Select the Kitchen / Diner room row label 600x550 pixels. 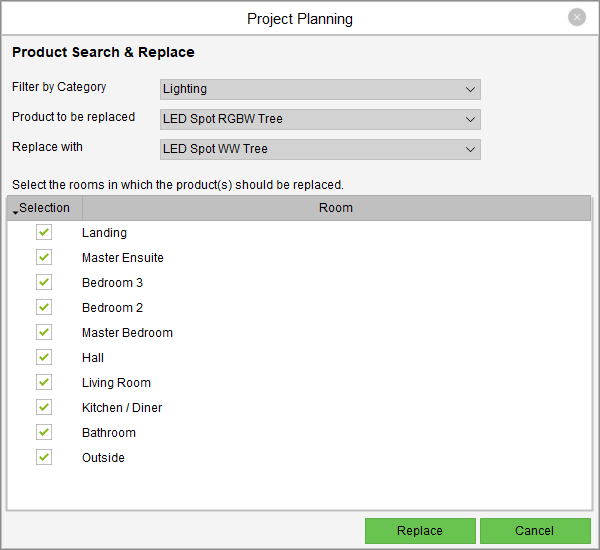click(x=122, y=408)
